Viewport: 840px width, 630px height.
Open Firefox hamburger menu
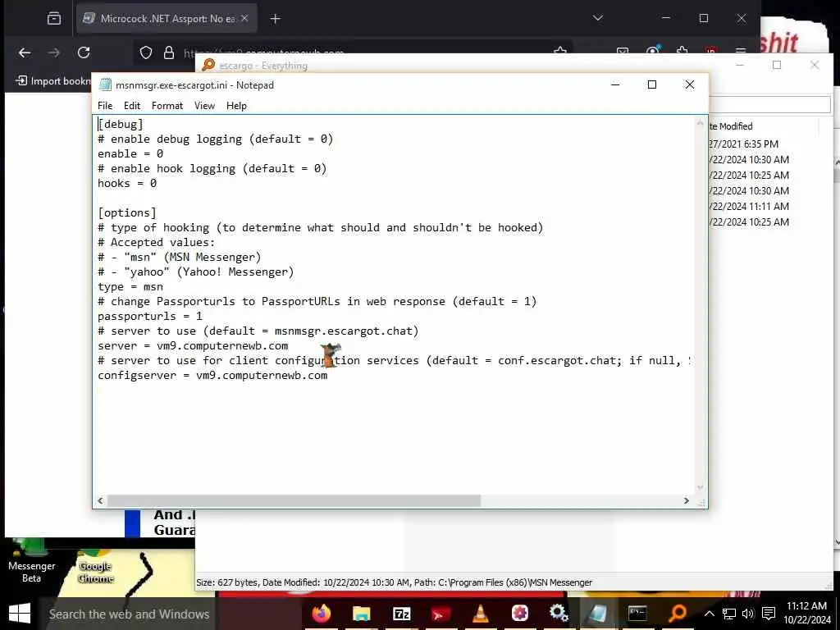click(741, 52)
